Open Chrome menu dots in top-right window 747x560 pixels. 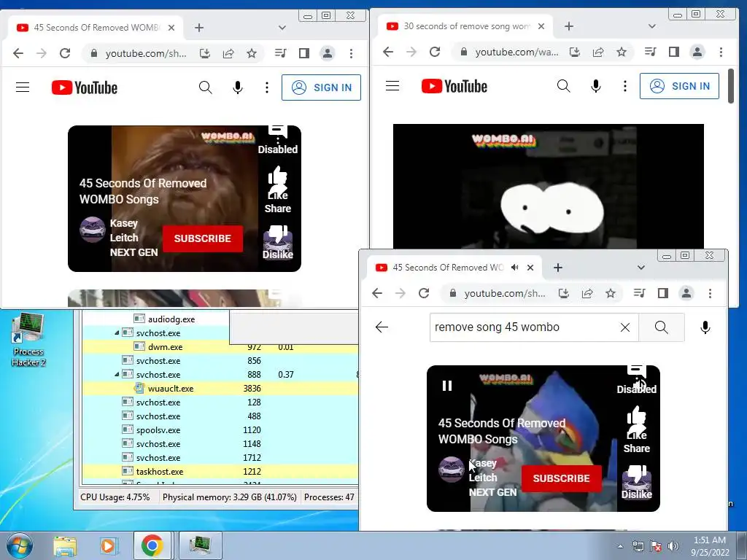[x=721, y=52]
